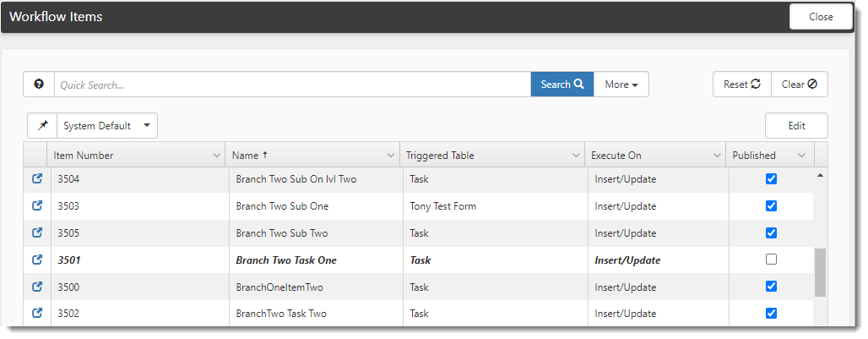
Task: Click the open icon beside item 3500
Action: [x=37, y=287]
